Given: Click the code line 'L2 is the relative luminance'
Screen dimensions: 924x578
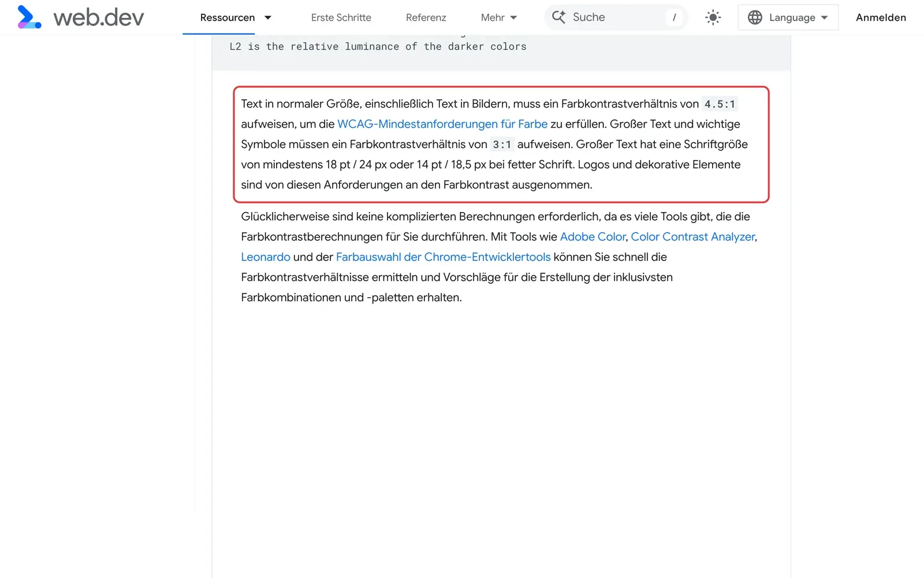Looking at the screenshot, I should pos(378,47).
